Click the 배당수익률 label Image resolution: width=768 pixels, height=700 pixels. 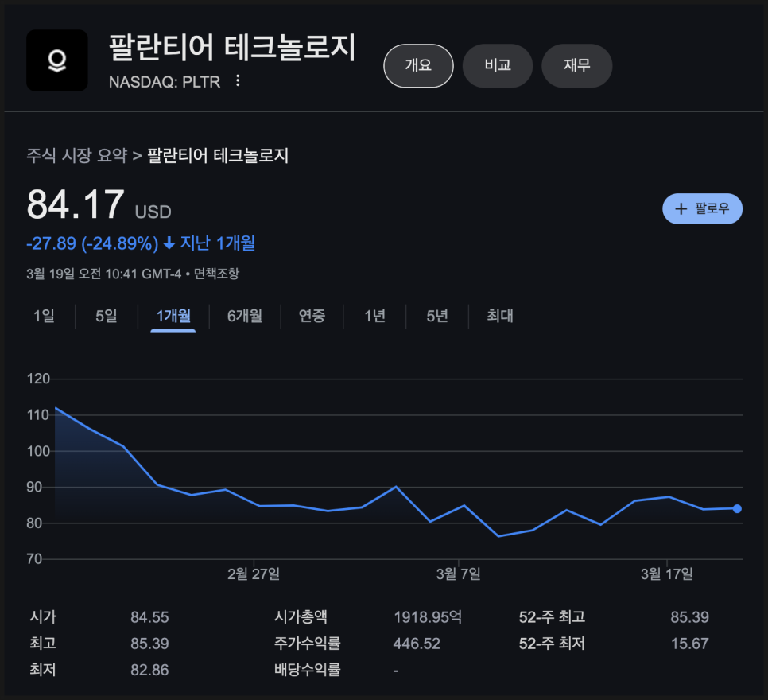click(307, 670)
